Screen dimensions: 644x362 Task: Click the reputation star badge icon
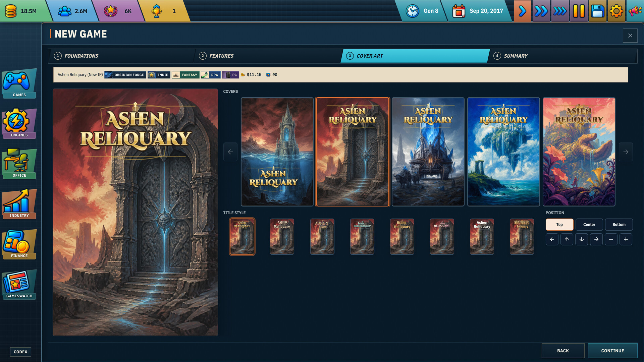point(111,11)
